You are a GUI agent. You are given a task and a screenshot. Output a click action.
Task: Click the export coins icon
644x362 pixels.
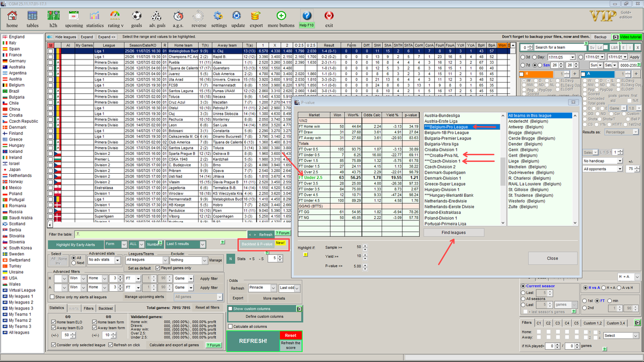pyautogui.click(x=256, y=16)
